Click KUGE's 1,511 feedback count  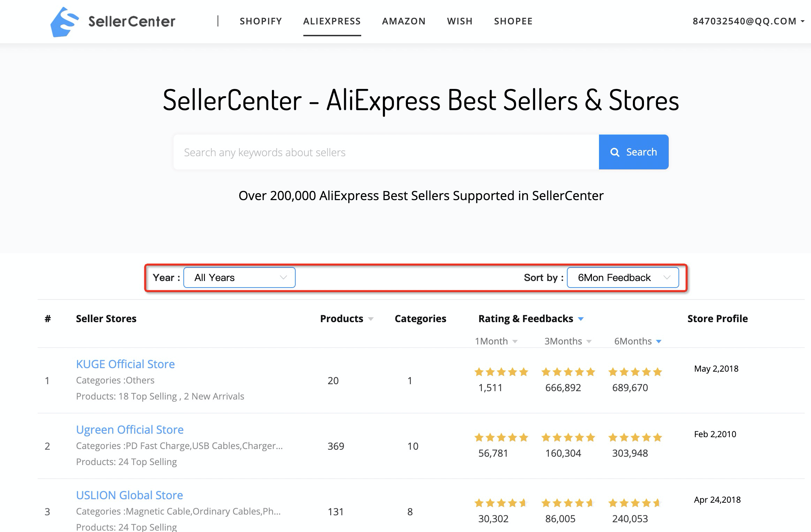[490, 388]
